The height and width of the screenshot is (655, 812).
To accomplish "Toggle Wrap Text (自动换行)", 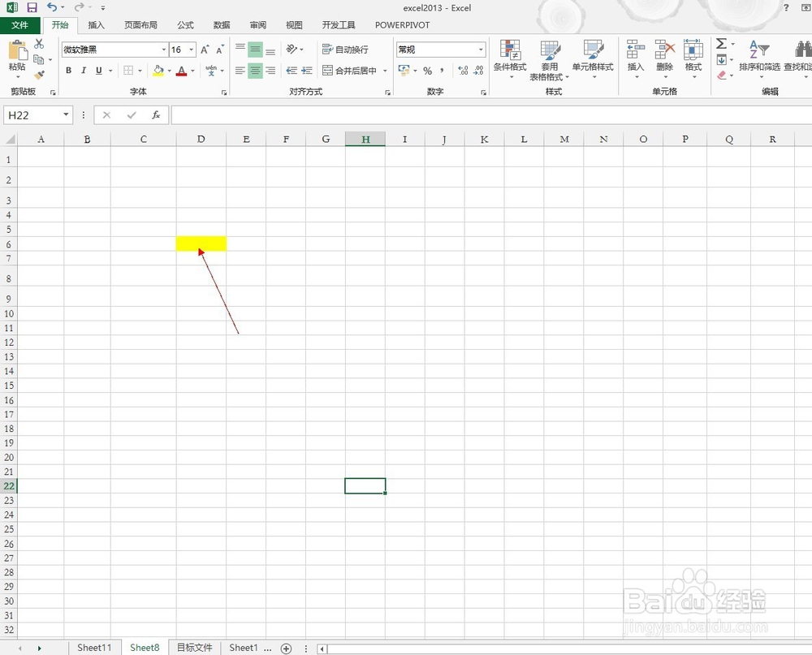I will click(345, 50).
